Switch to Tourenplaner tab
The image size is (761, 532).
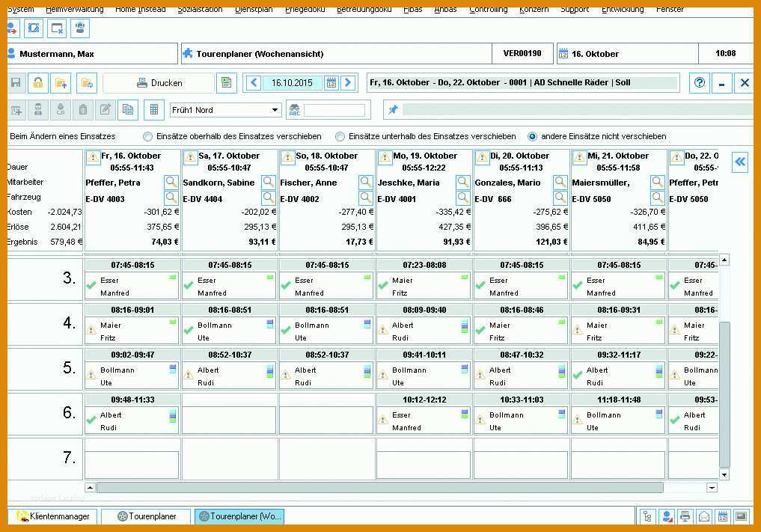click(x=147, y=516)
